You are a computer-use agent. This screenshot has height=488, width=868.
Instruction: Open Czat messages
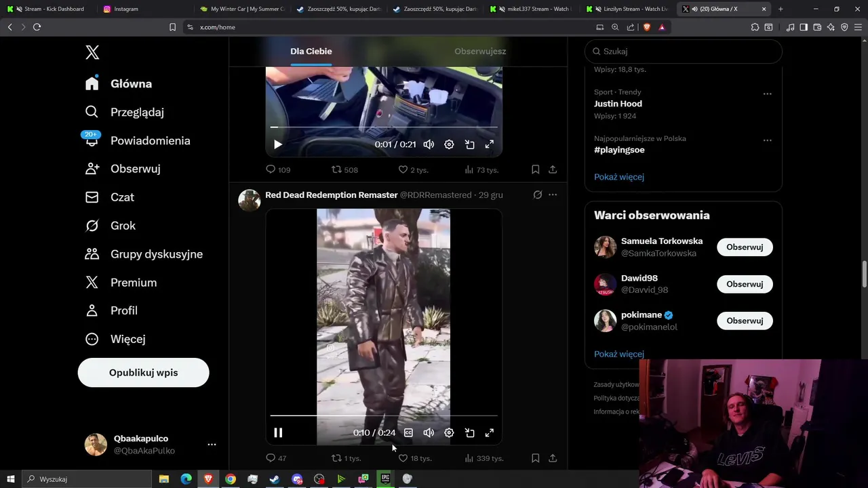(x=110, y=197)
